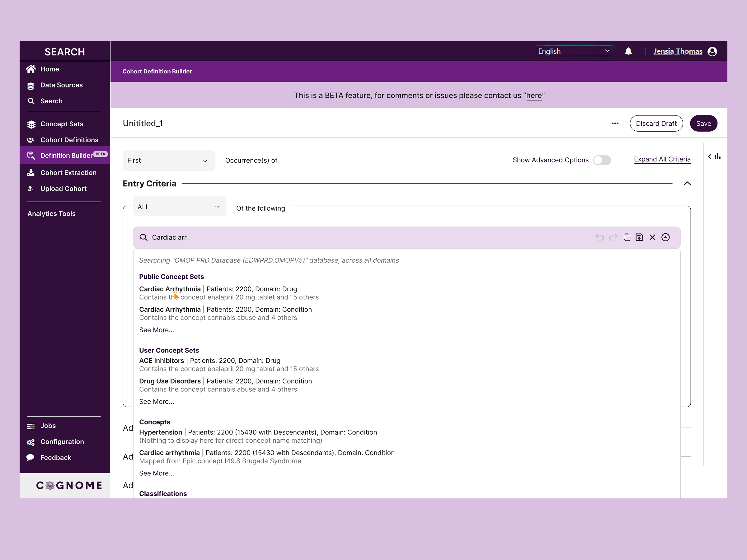
Task: Clear the criteria with the X icon
Action: pos(652,237)
